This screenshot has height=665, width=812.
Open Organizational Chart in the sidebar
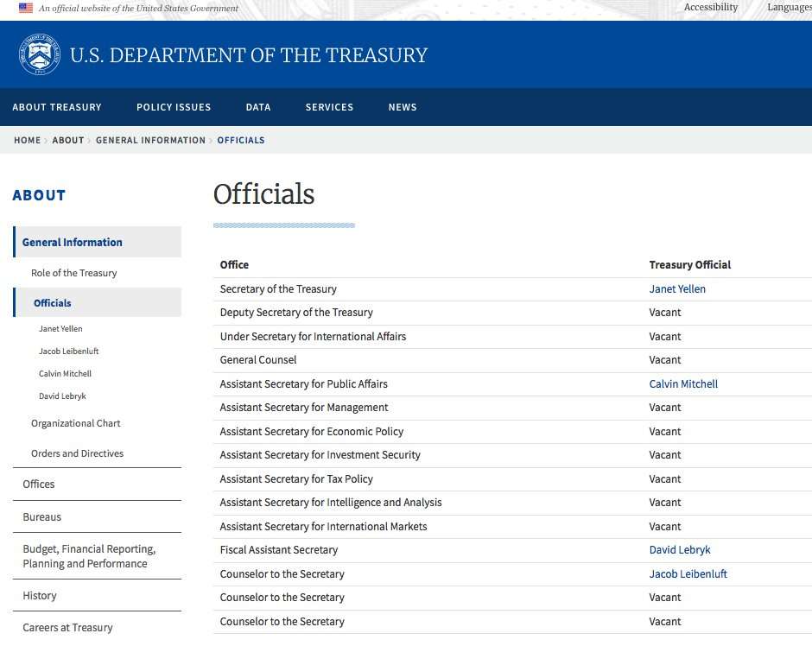click(76, 423)
